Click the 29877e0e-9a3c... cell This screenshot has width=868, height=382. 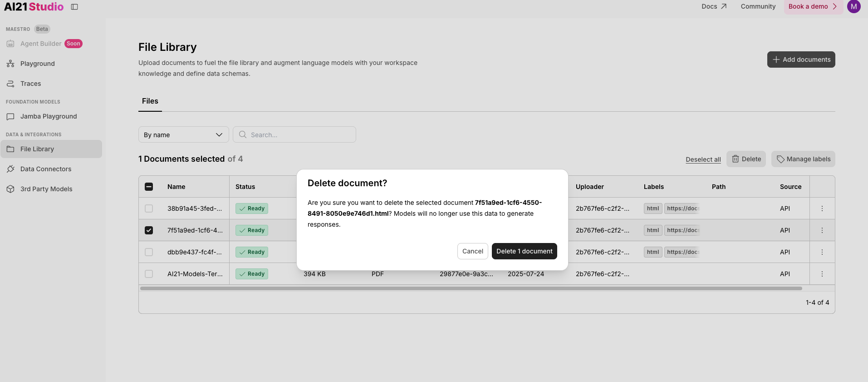point(466,274)
